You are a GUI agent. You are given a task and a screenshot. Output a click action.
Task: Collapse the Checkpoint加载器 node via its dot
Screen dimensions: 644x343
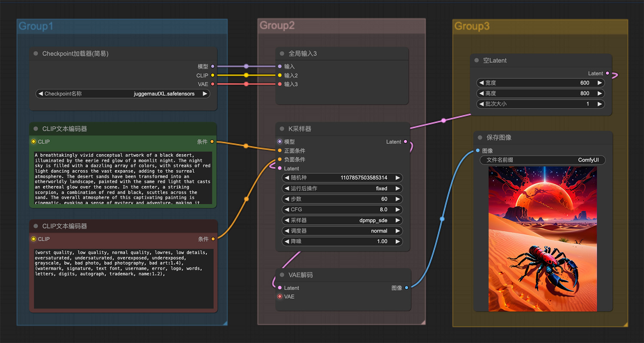coord(36,54)
